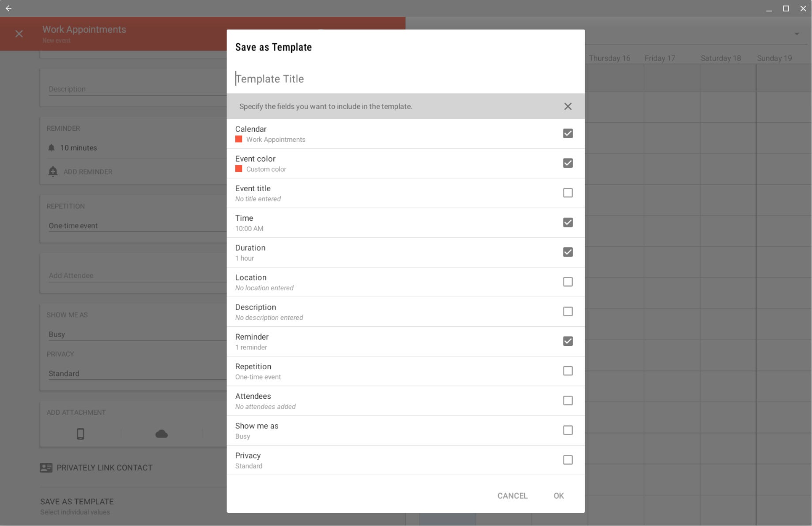Check the Attendees checkbox

click(568, 400)
